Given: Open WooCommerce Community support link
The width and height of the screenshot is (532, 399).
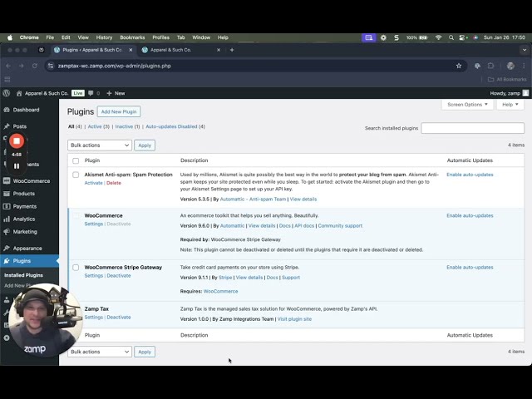Looking at the screenshot, I should (340, 226).
